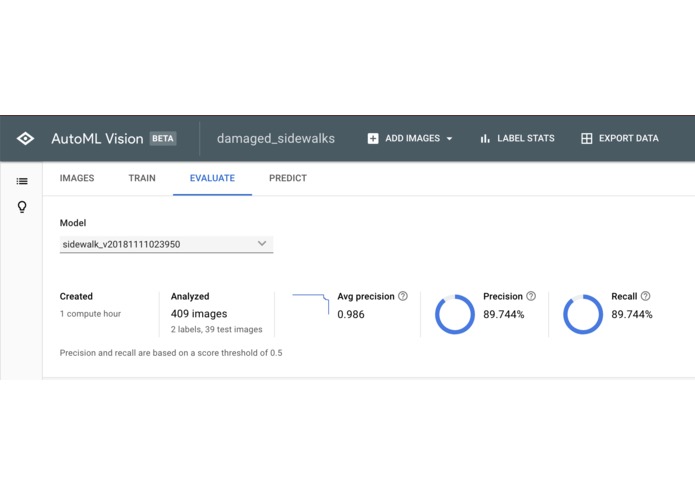
Task: Click the Avg precision curve thumbnail
Action: [x=310, y=304]
